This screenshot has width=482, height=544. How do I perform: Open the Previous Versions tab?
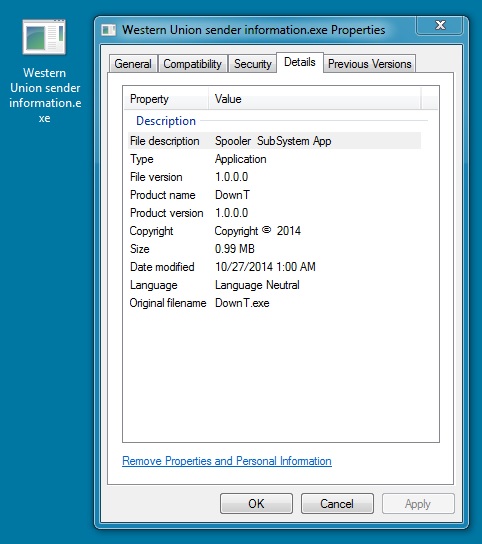coord(370,64)
